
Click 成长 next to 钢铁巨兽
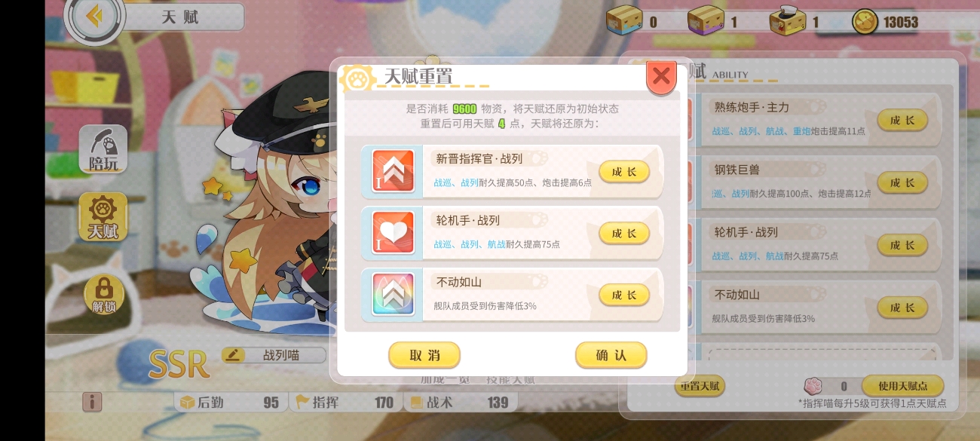coord(902,182)
